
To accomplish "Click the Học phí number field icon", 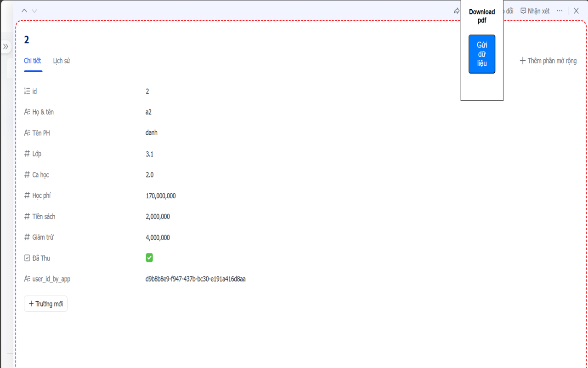I will click(27, 195).
